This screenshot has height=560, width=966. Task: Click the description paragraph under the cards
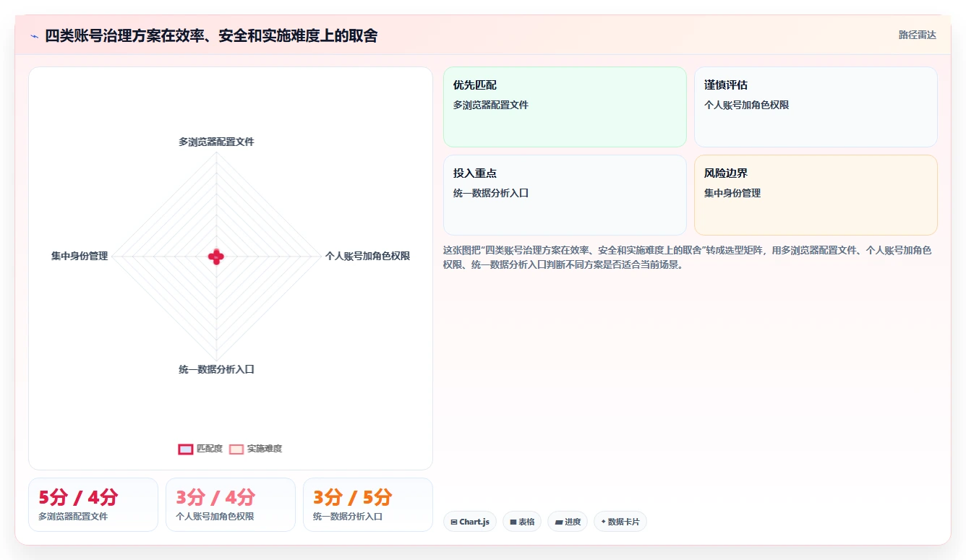(687, 257)
